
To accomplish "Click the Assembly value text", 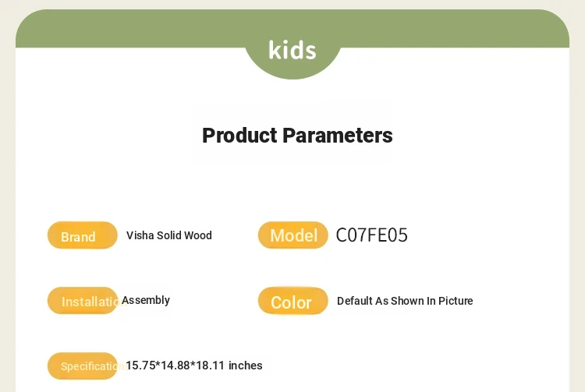I will pos(146,300).
